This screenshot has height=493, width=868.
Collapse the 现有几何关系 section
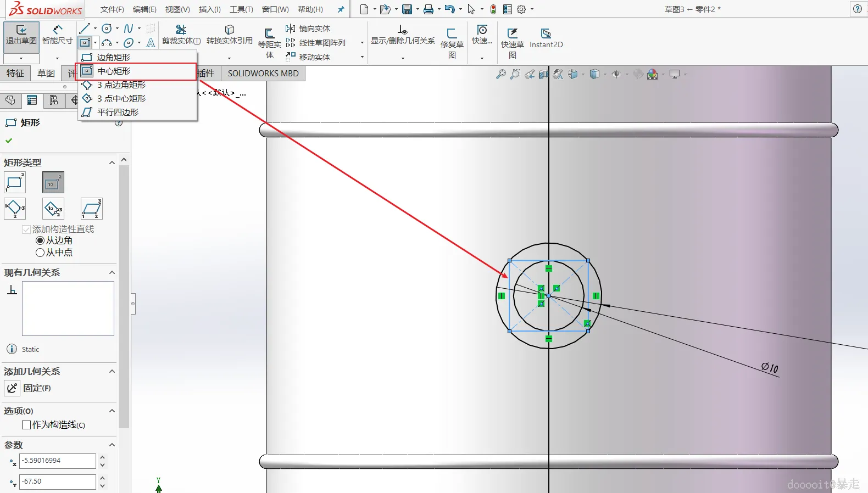pyautogui.click(x=112, y=272)
